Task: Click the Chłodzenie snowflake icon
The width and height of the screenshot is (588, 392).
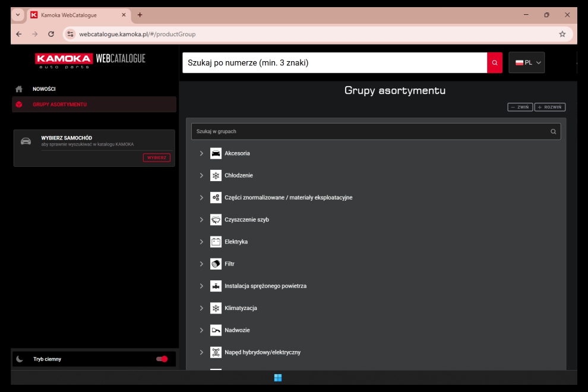Action: coord(216,175)
